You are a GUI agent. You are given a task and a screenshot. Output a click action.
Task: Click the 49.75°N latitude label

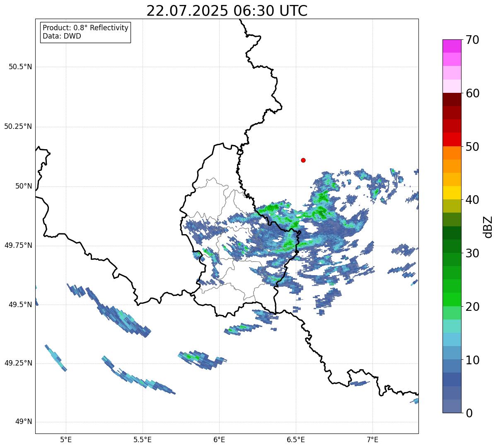[x=18, y=245]
